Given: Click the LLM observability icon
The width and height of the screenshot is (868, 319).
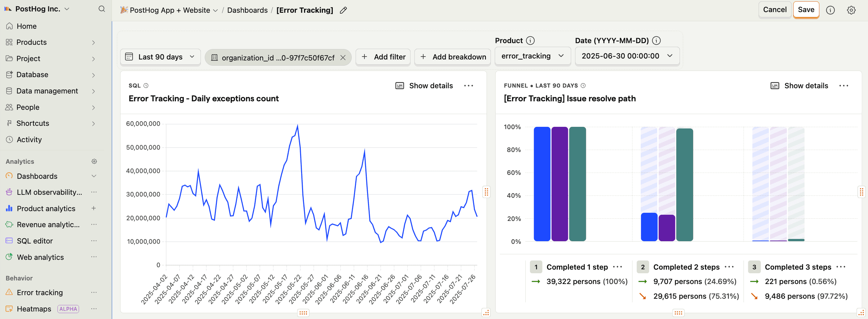Looking at the screenshot, I should (9, 192).
